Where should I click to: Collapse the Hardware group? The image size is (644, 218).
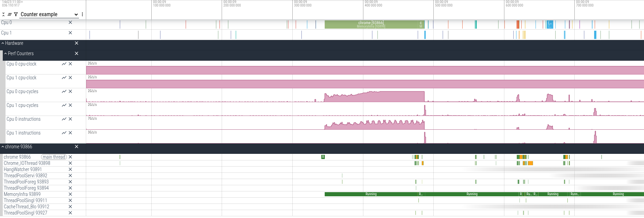point(3,43)
